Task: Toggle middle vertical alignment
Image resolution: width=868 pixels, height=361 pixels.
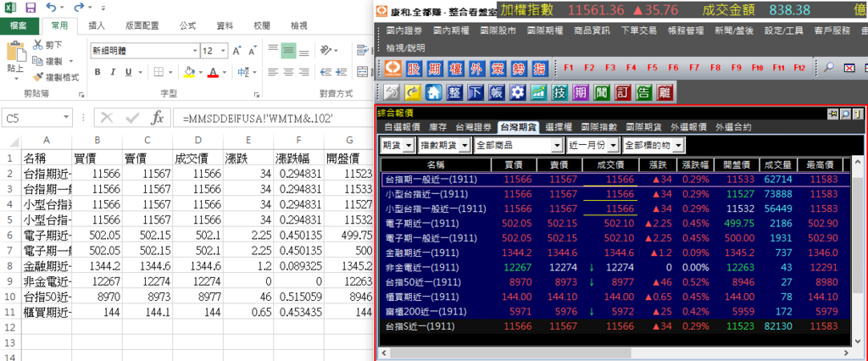Action: 288,51
